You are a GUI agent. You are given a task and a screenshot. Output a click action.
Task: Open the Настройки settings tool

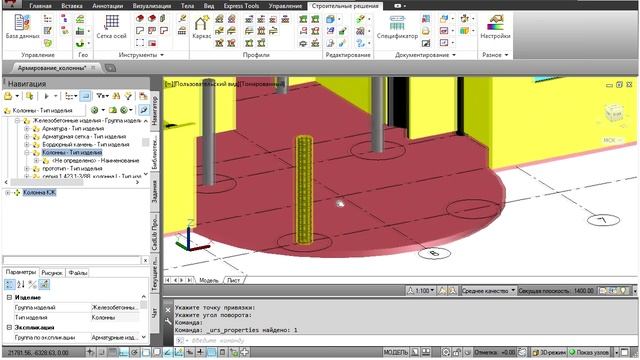[495, 27]
